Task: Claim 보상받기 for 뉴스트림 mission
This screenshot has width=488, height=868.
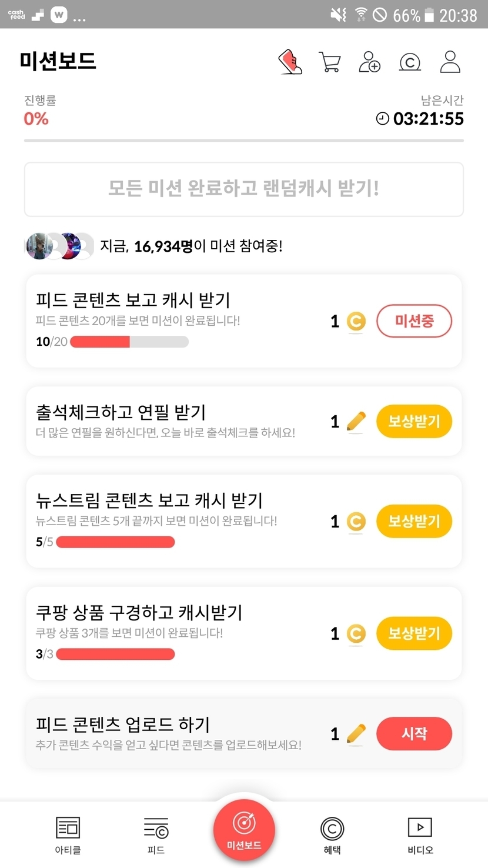Action: click(414, 521)
